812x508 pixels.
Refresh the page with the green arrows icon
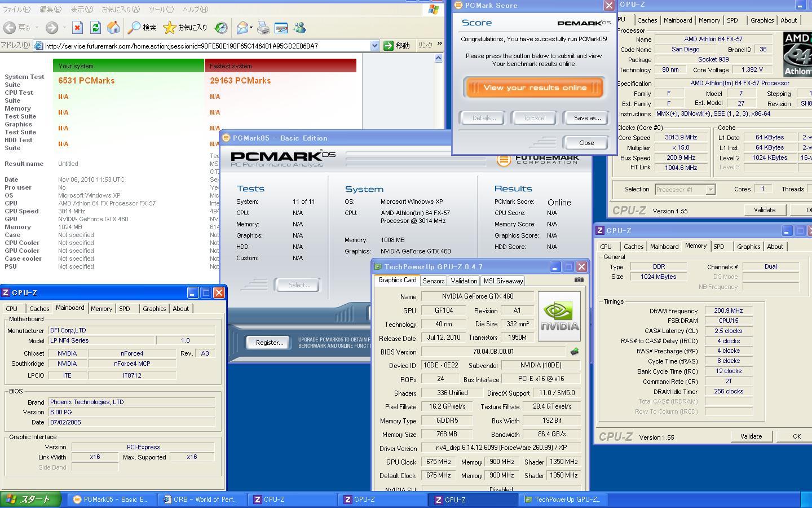95,28
